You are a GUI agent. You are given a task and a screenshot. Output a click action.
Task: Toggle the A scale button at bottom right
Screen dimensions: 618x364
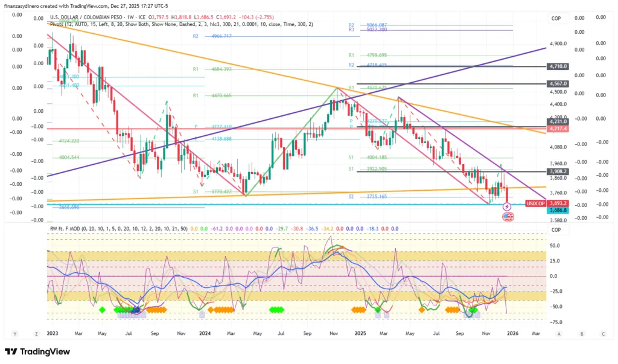pyautogui.click(x=559, y=333)
